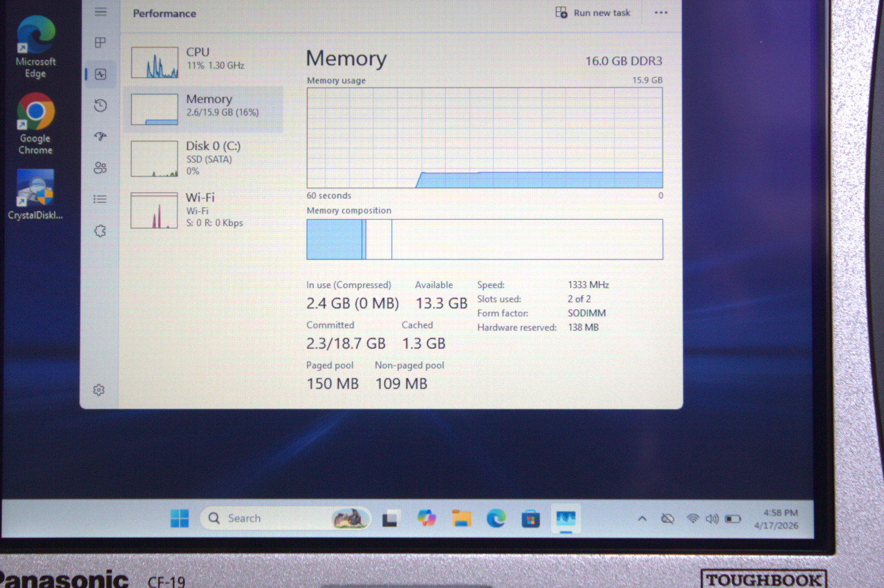This screenshot has width=884, height=588.
Task: Click the taskbar Search box
Action: pos(286,518)
